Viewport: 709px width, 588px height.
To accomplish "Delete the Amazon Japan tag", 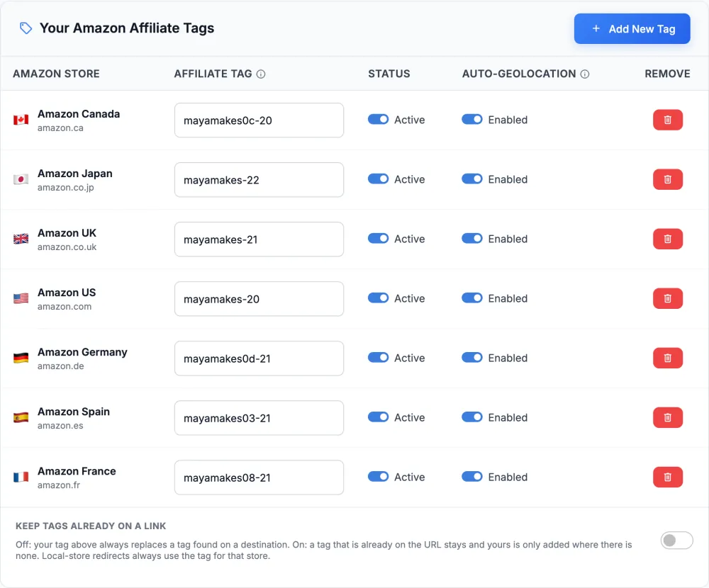I will point(667,179).
